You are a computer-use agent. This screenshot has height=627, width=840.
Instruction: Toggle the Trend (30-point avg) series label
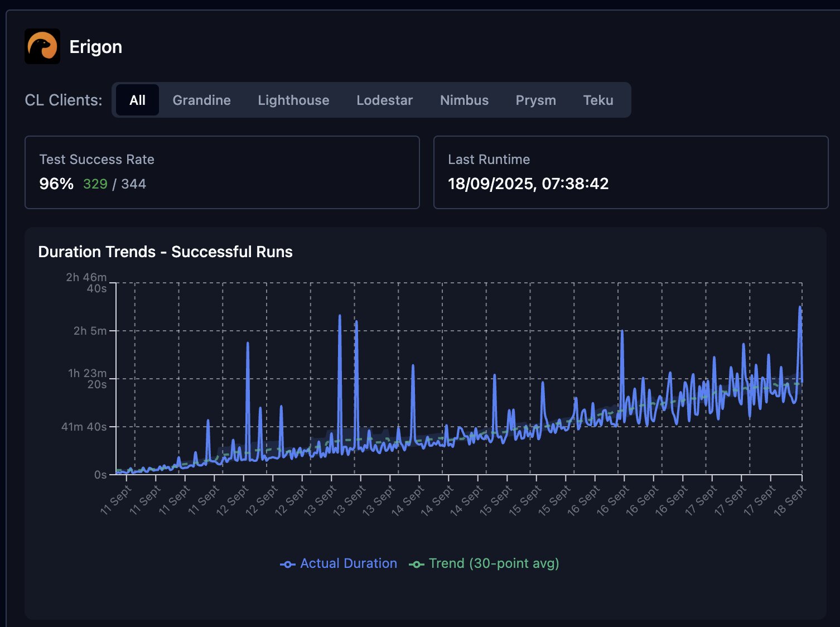[494, 563]
